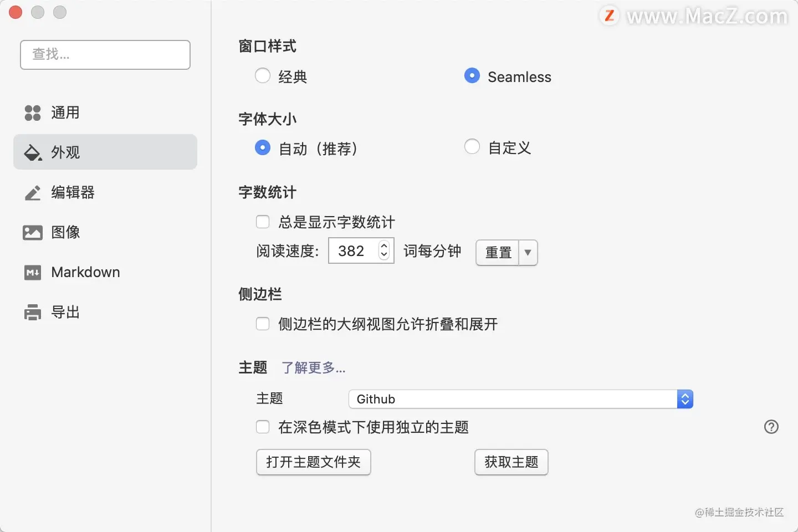This screenshot has width=798, height=532.
Task: Expand the 重置 button's dropdown arrow
Action: pyautogui.click(x=528, y=253)
